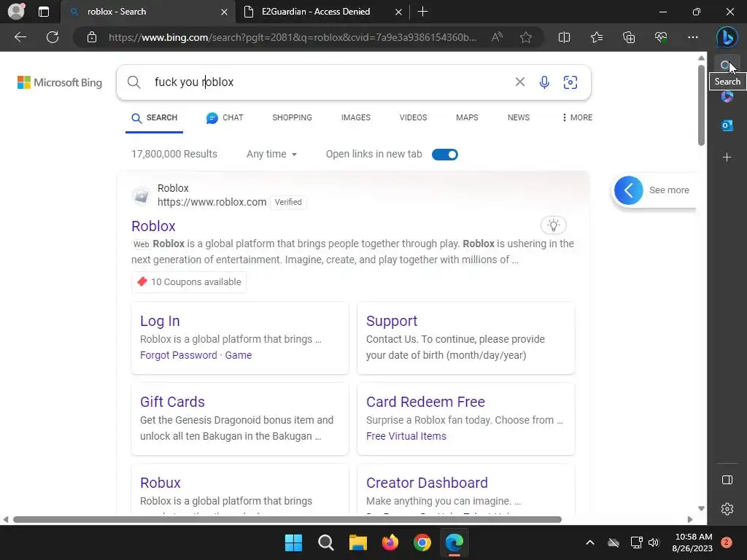Open the split screen icon
The height and width of the screenshot is (560, 747).
point(564,37)
